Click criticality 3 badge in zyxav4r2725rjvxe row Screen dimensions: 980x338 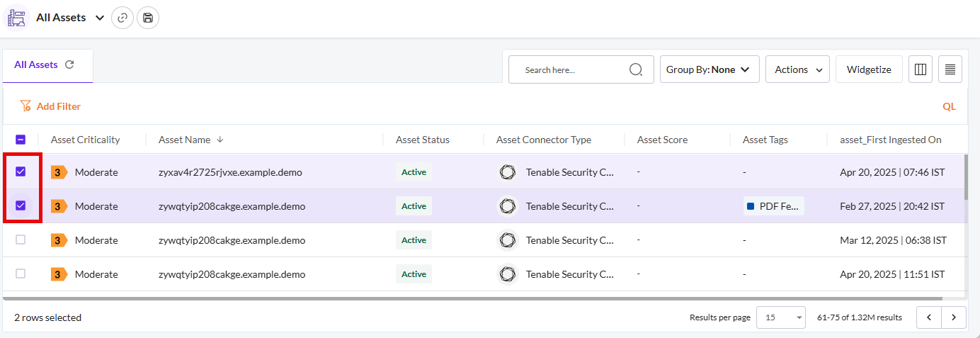[59, 171]
